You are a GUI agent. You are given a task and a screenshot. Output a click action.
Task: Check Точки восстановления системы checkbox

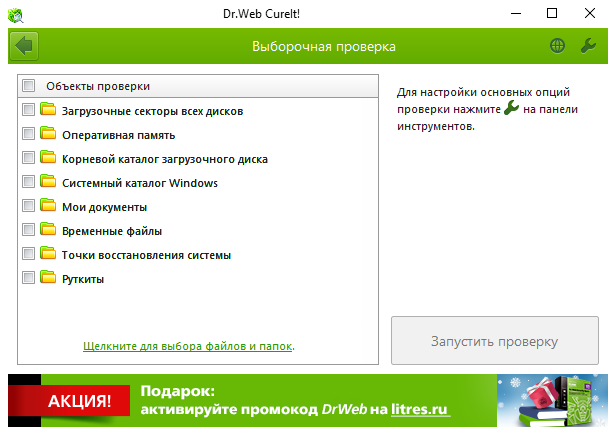coord(28,253)
